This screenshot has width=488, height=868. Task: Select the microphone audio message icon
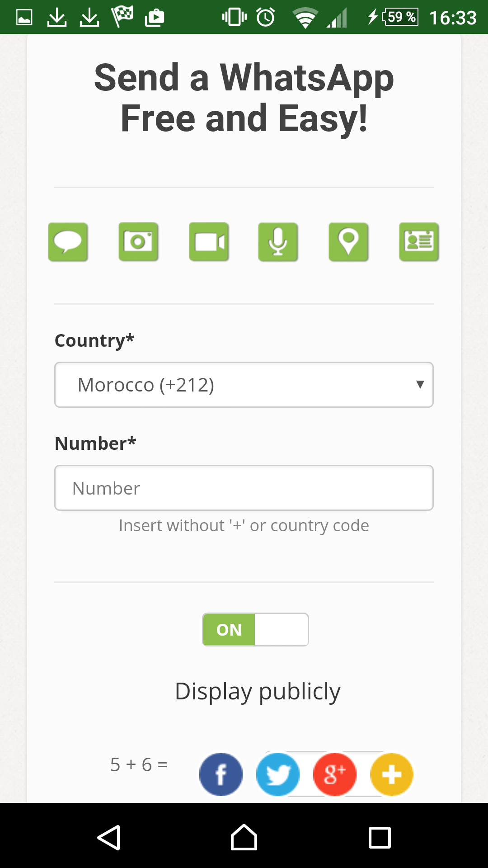pos(278,242)
